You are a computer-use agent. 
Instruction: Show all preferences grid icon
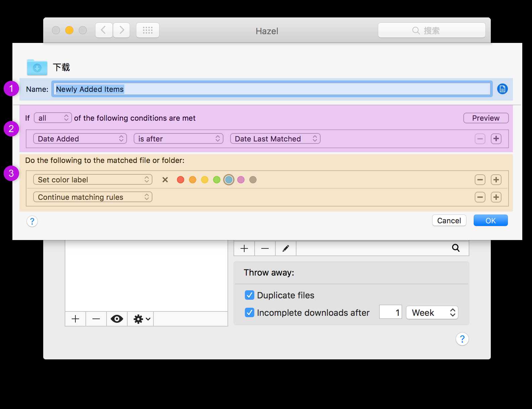[148, 31]
